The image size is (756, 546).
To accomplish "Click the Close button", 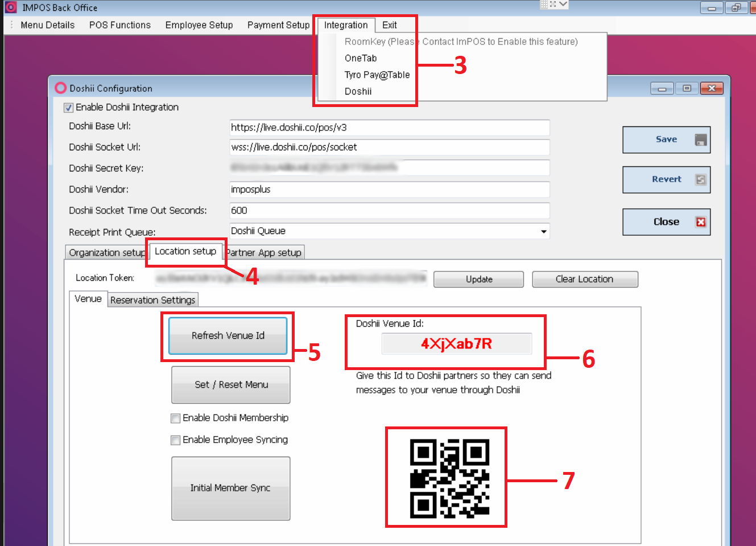I will tap(667, 222).
